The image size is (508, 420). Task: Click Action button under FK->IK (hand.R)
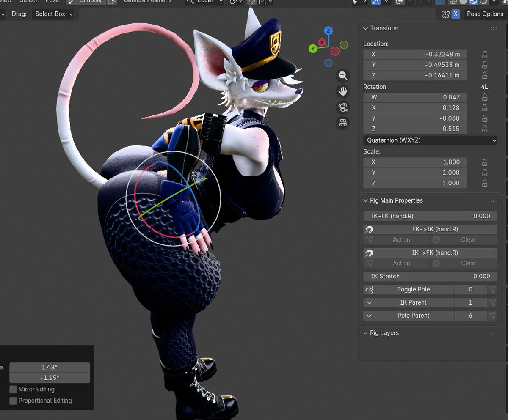[397, 240]
